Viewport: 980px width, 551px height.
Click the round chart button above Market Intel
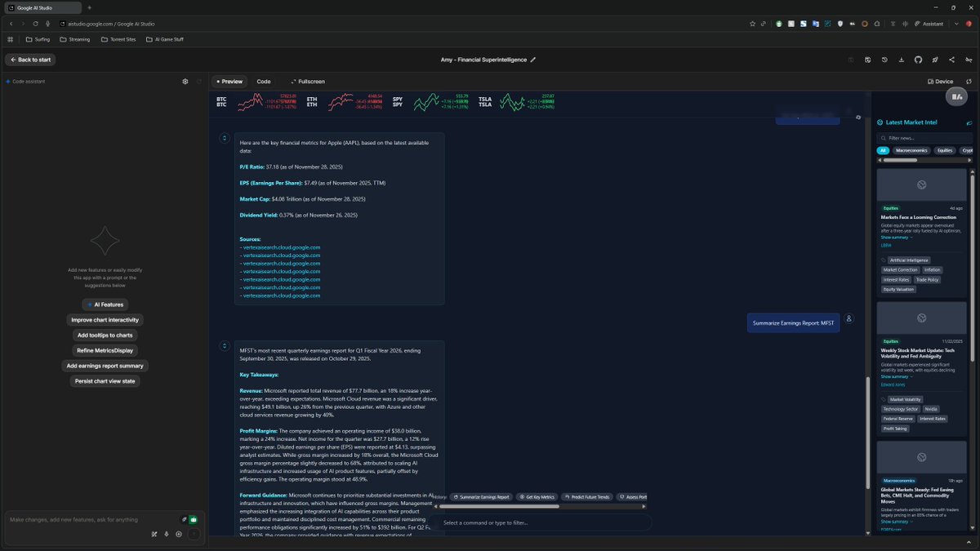coord(956,96)
